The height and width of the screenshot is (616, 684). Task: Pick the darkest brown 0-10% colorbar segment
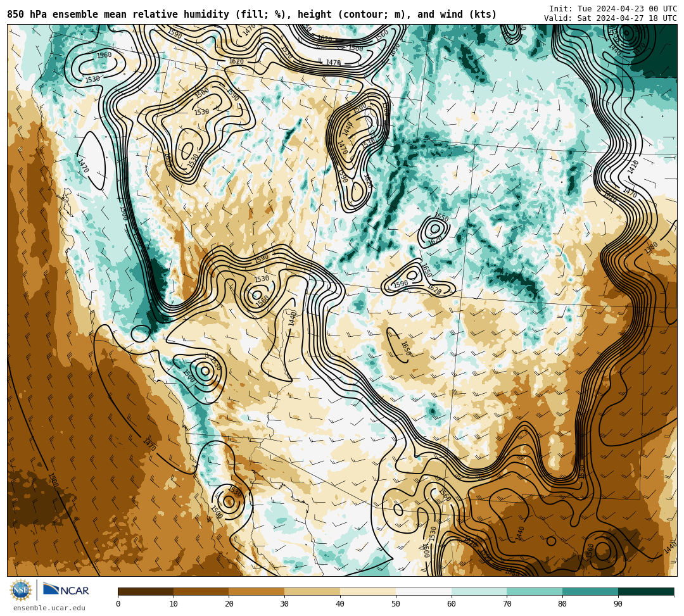pyautogui.click(x=146, y=591)
